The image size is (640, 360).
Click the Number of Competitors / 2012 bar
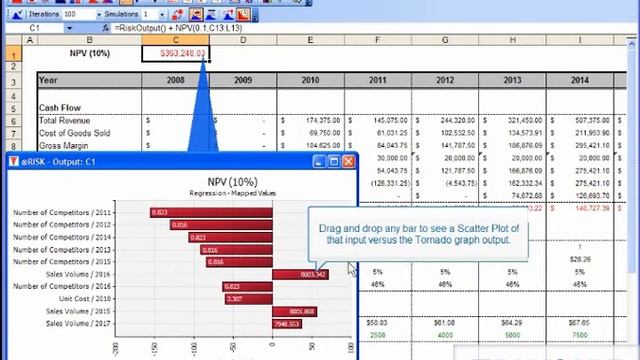point(221,224)
